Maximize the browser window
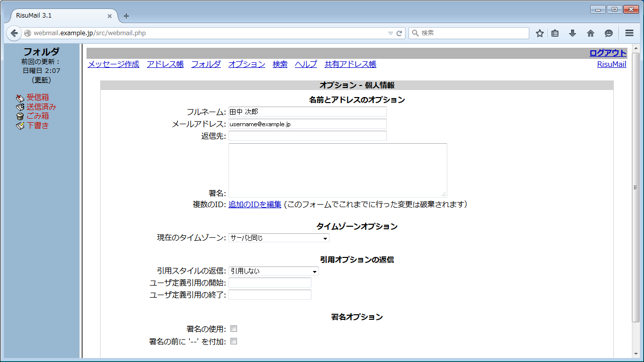 tap(614, 9)
